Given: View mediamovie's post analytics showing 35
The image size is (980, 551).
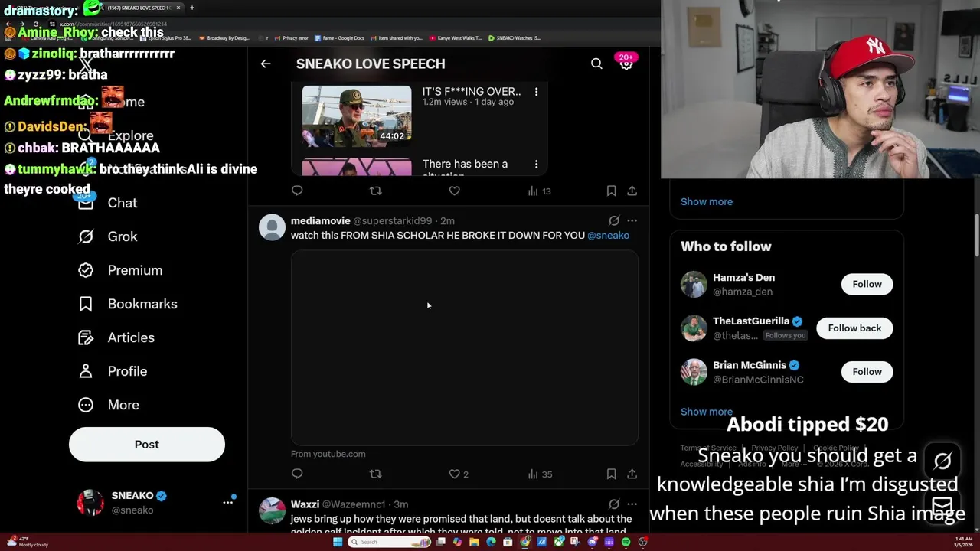Looking at the screenshot, I should [540, 474].
